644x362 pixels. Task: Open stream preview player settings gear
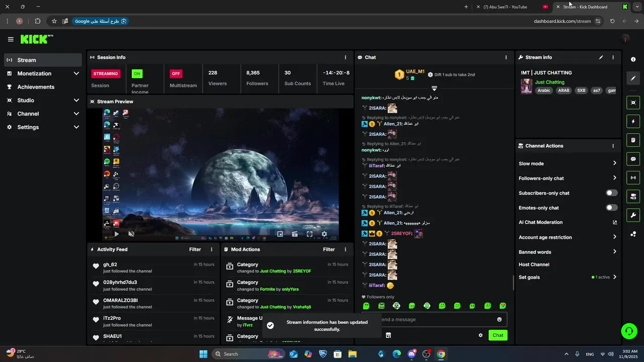[324, 234]
